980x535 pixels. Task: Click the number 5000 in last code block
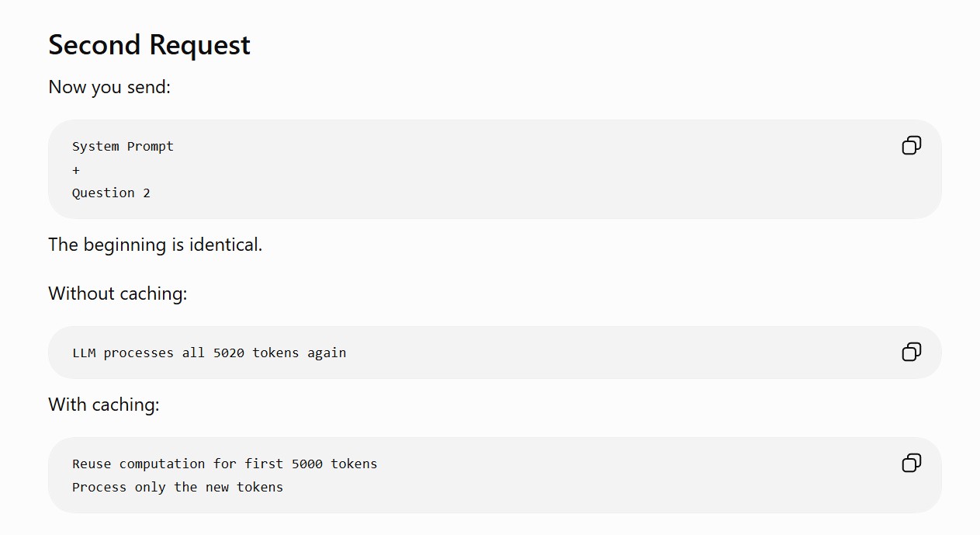pyautogui.click(x=307, y=464)
